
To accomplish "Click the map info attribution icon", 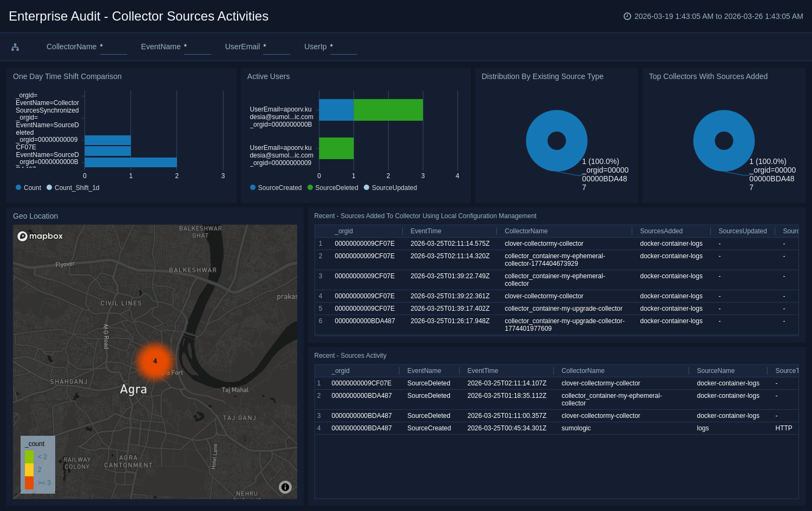I will point(285,487).
